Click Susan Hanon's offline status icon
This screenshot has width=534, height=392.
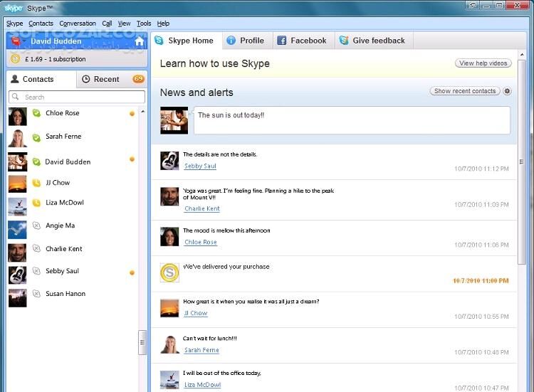pos(36,293)
